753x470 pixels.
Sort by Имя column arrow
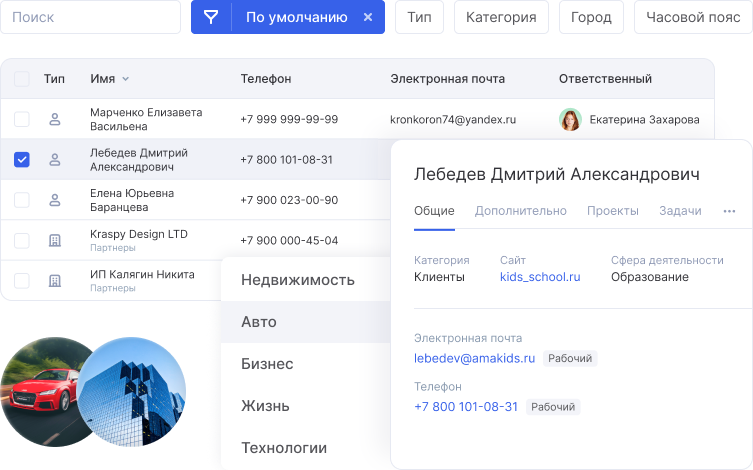point(126,79)
